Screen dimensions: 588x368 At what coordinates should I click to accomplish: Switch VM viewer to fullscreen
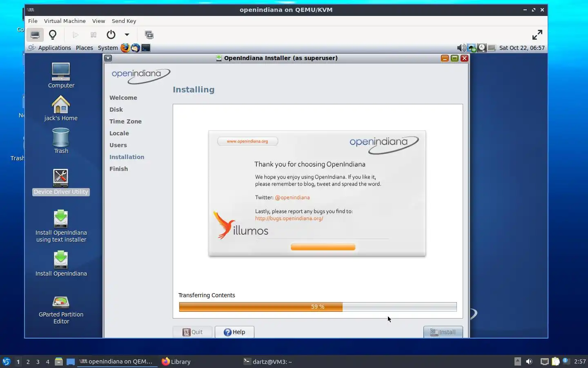point(537,35)
